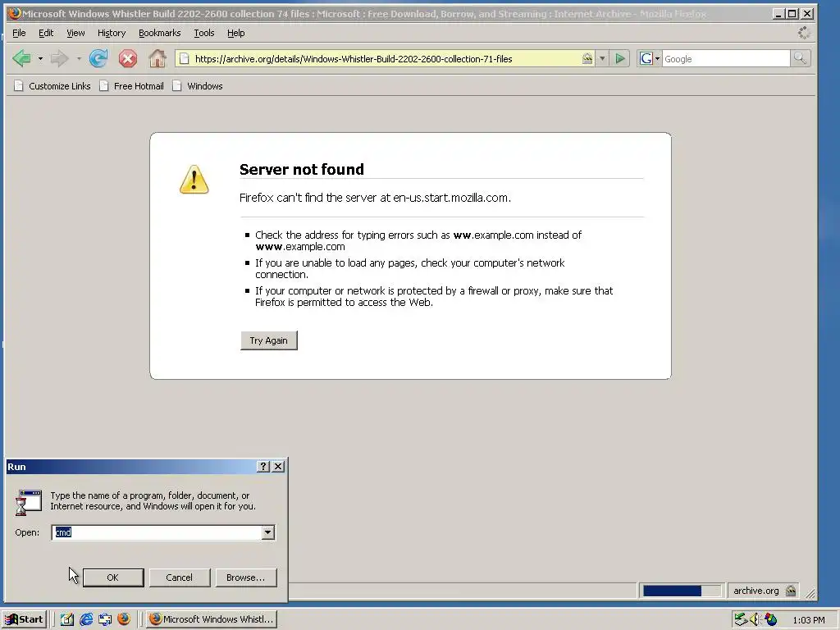Viewport: 840px width, 630px height.
Task: Open the Bookmarks menu
Action: tap(160, 33)
